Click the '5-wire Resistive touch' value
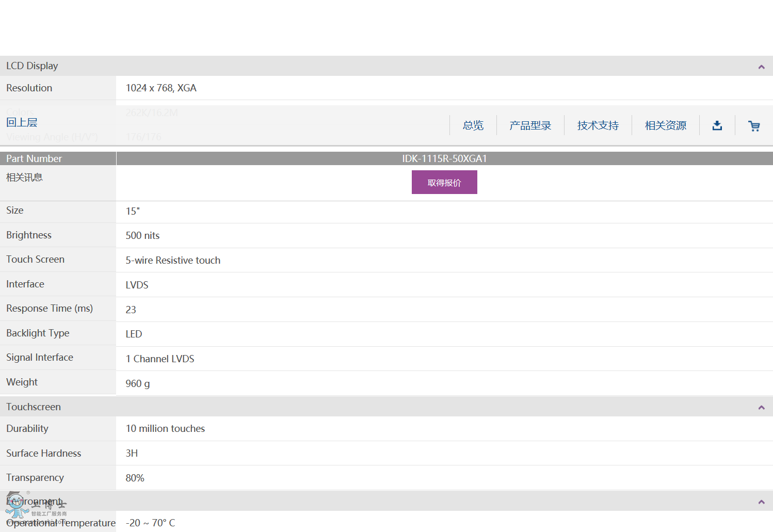The image size is (773, 532). [173, 261]
